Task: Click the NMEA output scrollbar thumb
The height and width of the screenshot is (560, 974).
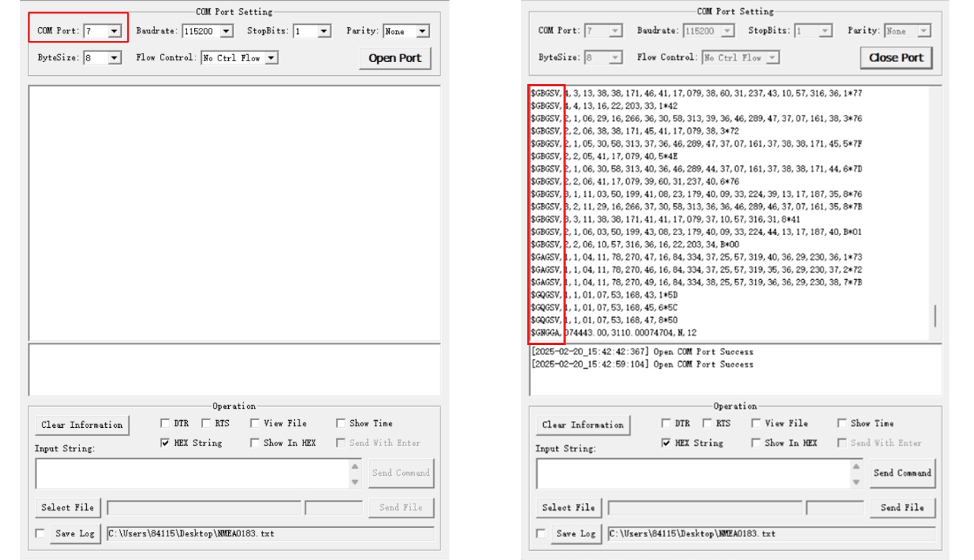Action: 935,316
